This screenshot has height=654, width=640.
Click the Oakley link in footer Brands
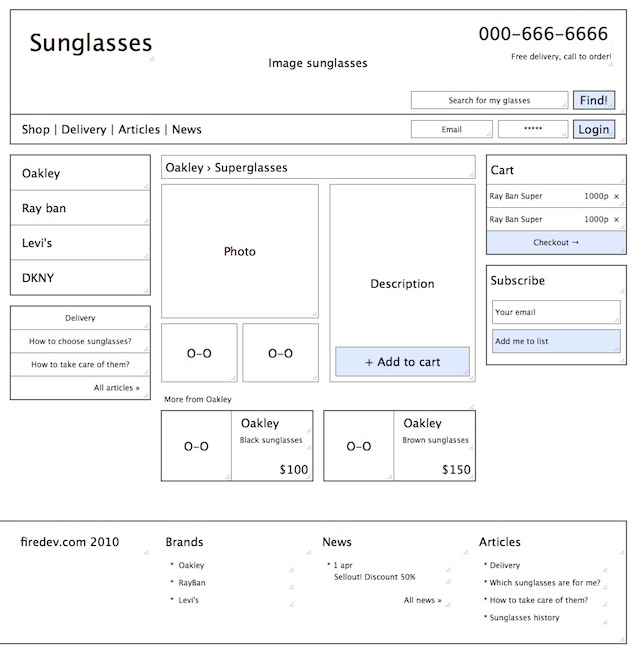tap(191, 565)
